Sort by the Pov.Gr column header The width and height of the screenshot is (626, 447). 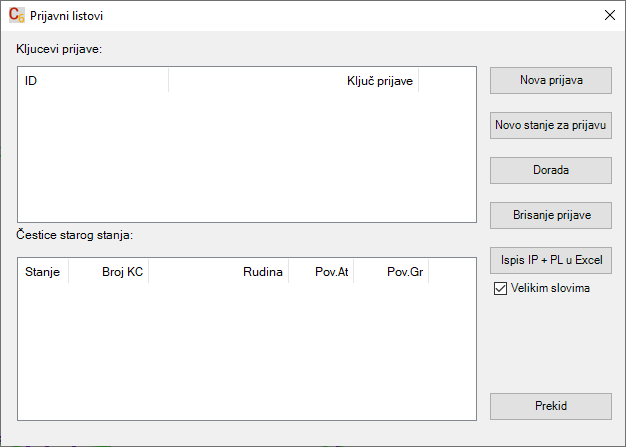click(391, 272)
